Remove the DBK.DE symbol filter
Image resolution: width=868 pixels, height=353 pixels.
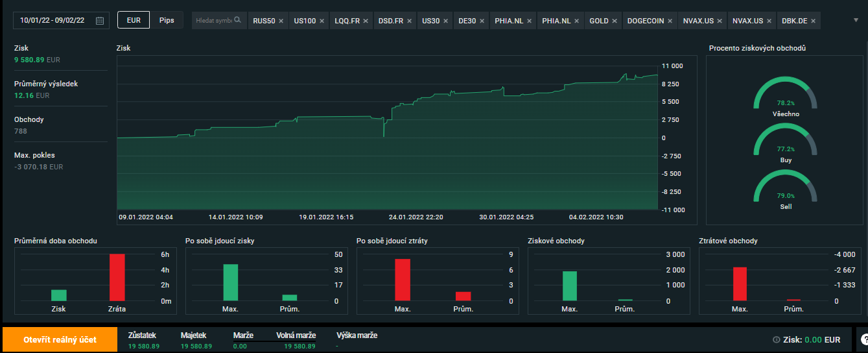[x=813, y=21]
